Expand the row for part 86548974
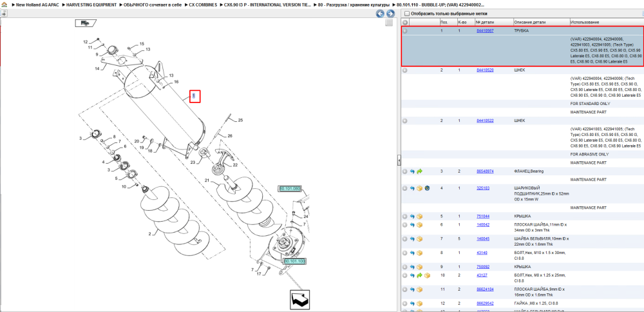Viewport: 644px width, 312px height. coord(405,171)
